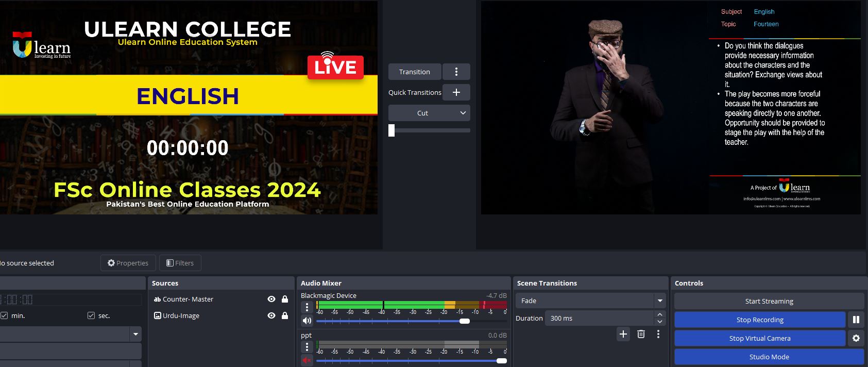Click the ppt channel label

click(306, 335)
